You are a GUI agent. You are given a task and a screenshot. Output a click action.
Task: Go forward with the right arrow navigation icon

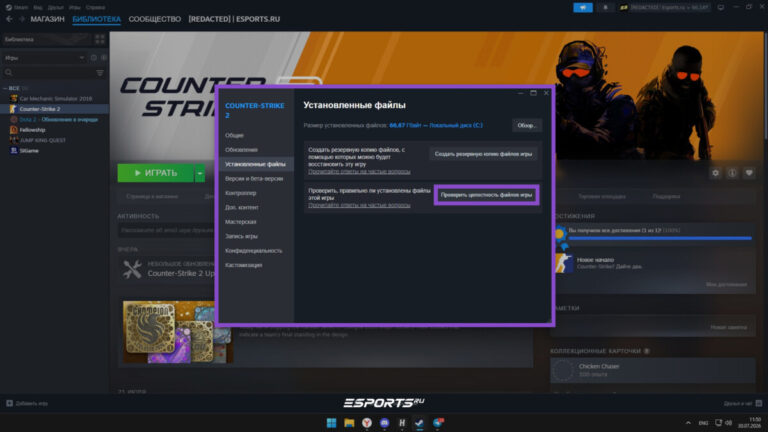pyautogui.click(x=22, y=19)
